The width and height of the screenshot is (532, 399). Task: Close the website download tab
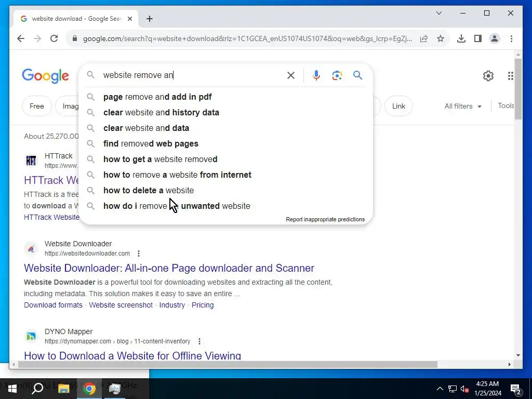[129, 19]
